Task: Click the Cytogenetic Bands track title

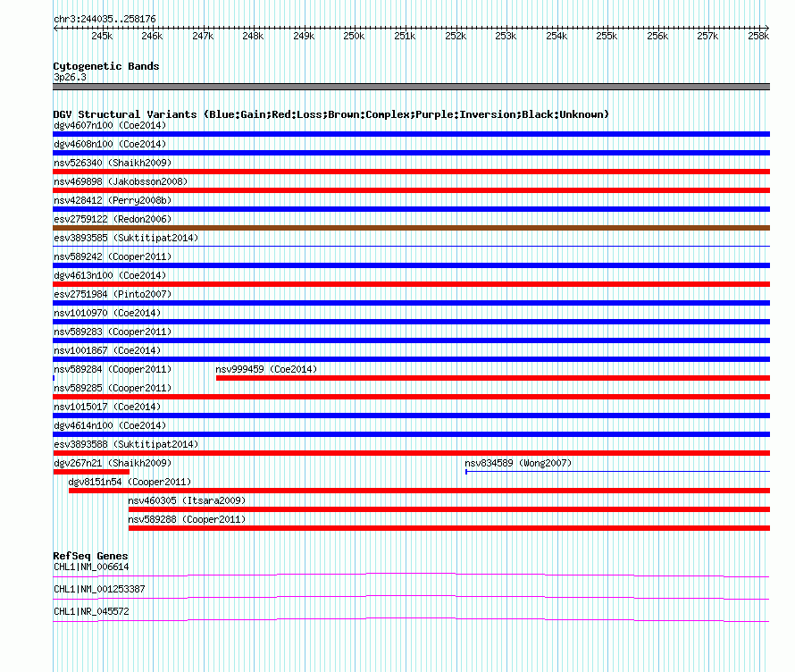Action: click(106, 66)
